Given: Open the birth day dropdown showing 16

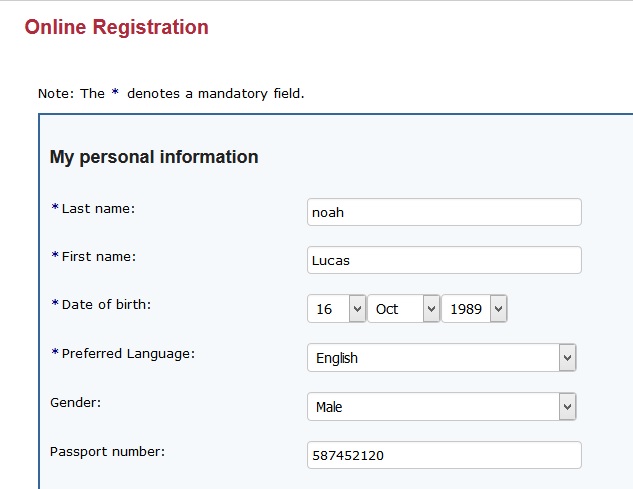Looking at the screenshot, I should (x=336, y=309).
